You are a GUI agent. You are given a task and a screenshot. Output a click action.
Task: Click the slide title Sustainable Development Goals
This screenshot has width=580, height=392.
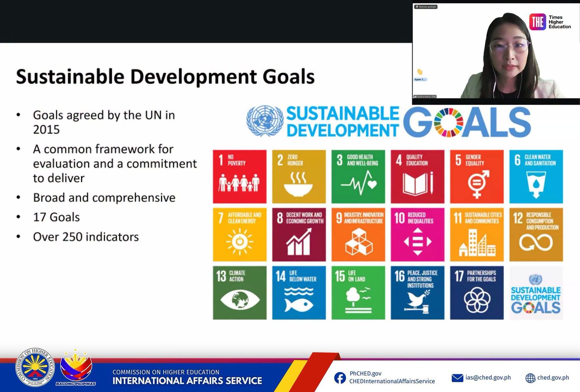point(165,77)
